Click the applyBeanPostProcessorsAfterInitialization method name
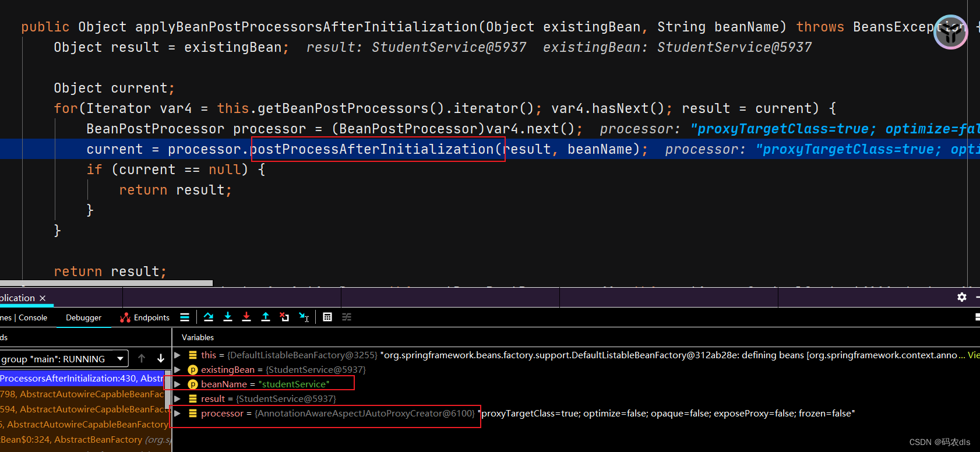980x452 pixels. point(306,27)
